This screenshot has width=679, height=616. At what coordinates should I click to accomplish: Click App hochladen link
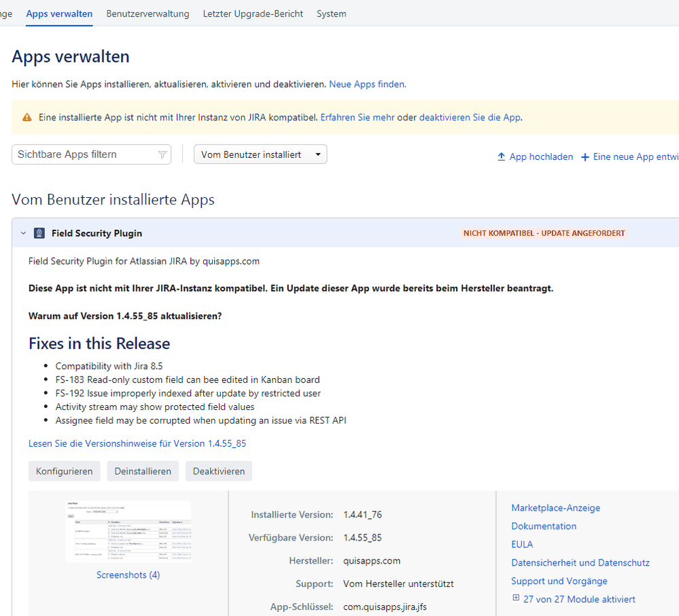pyautogui.click(x=541, y=157)
